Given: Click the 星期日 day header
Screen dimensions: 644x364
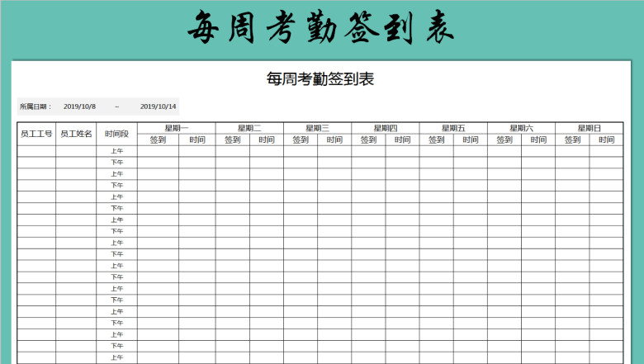Looking at the screenshot, I should [590, 128].
